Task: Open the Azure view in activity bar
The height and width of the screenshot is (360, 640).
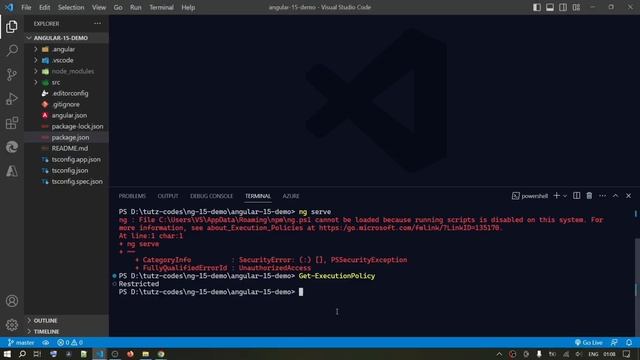Action: click(x=12, y=171)
